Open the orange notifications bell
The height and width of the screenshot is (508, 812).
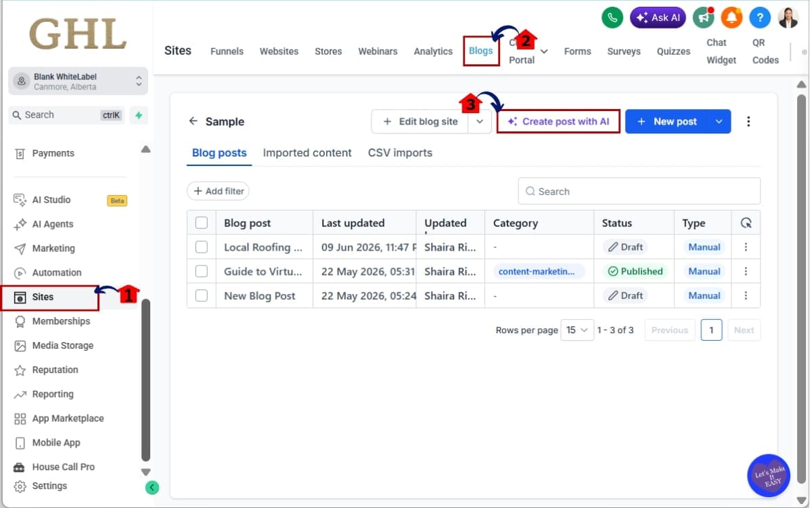tap(731, 18)
